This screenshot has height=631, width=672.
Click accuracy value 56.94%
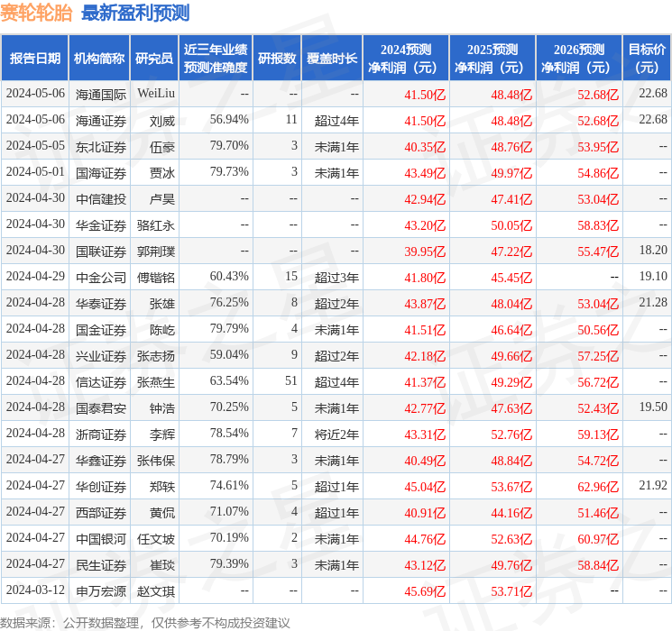(229, 120)
